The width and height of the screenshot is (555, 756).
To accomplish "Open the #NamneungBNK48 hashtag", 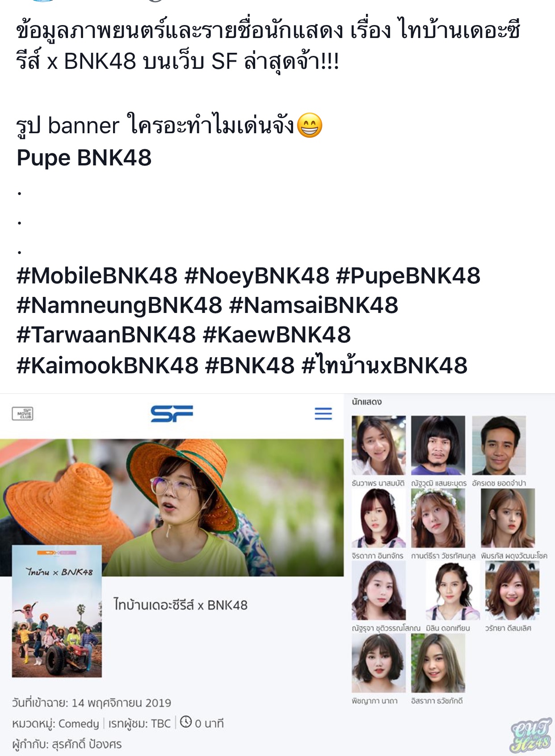I will (119, 305).
